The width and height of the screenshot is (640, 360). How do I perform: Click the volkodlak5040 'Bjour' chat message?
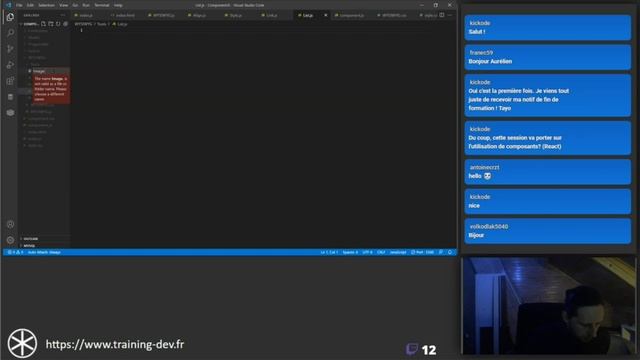click(547, 231)
